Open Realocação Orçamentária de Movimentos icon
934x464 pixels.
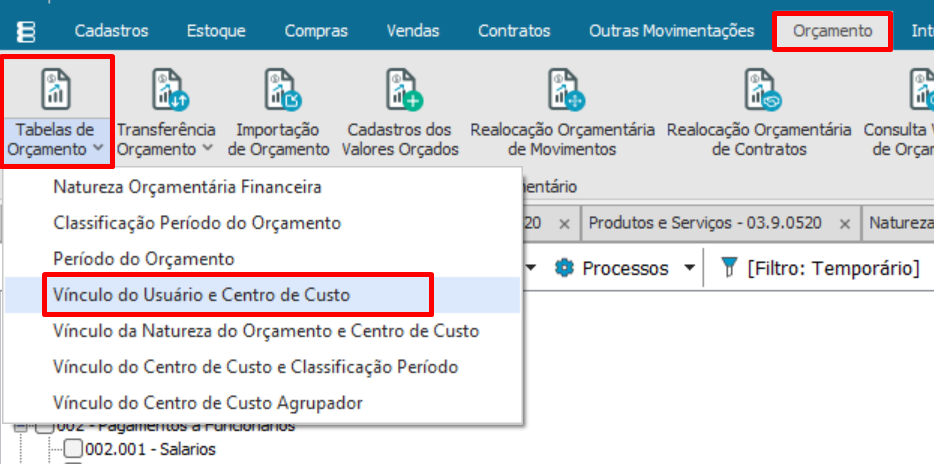pyautogui.click(x=566, y=89)
